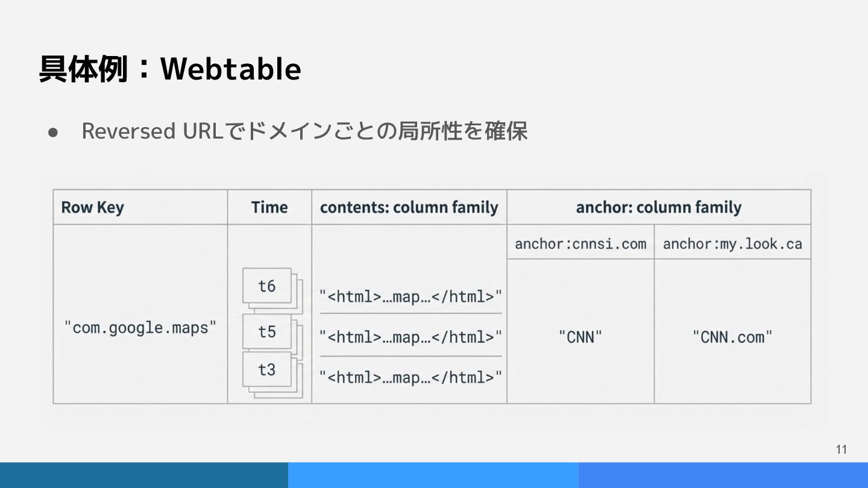Click slide page number 11

click(x=841, y=449)
